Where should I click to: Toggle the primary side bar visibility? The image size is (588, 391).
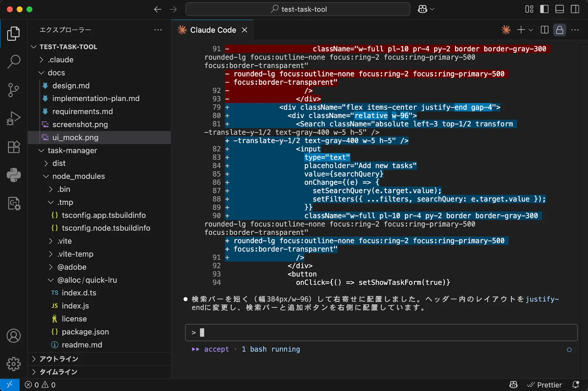point(544,9)
